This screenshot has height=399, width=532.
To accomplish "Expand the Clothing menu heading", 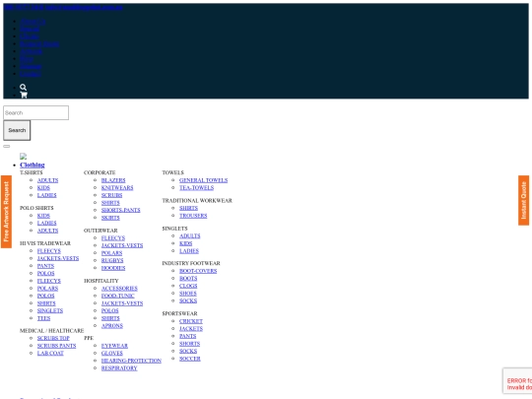I will [x=33, y=165].
